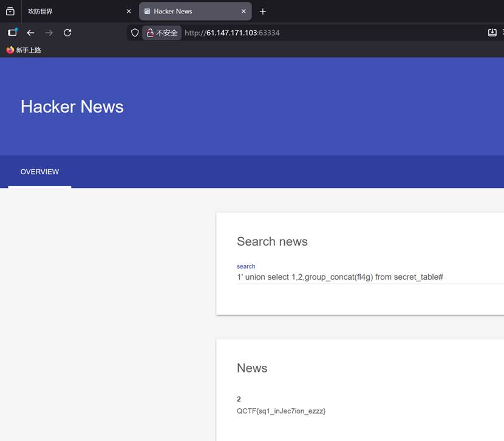Close the Hacker News tab

[x=243, y=12]
